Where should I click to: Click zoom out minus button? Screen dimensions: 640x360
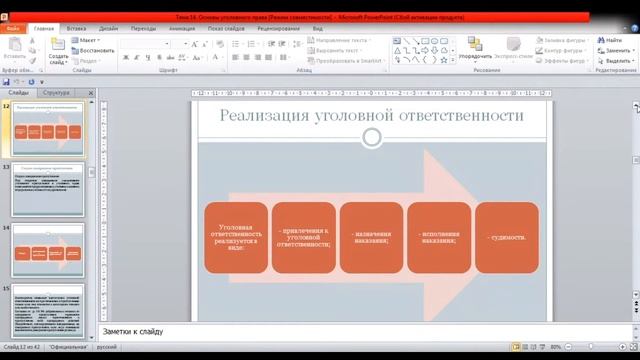coord(568,347)
